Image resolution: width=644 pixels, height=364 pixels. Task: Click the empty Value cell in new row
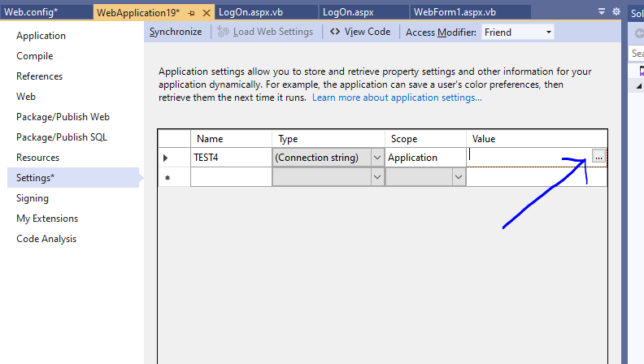click(537, 177)
